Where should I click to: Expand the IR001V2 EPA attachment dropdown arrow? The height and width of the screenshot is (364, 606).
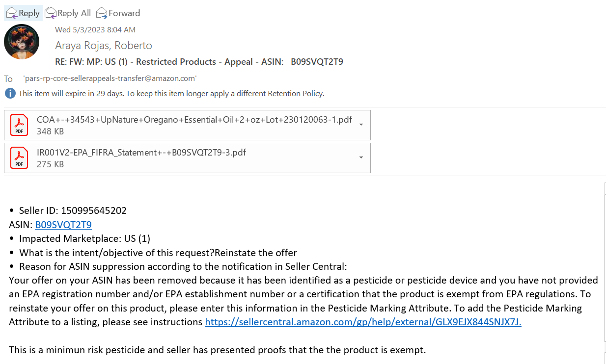point(361,157)
